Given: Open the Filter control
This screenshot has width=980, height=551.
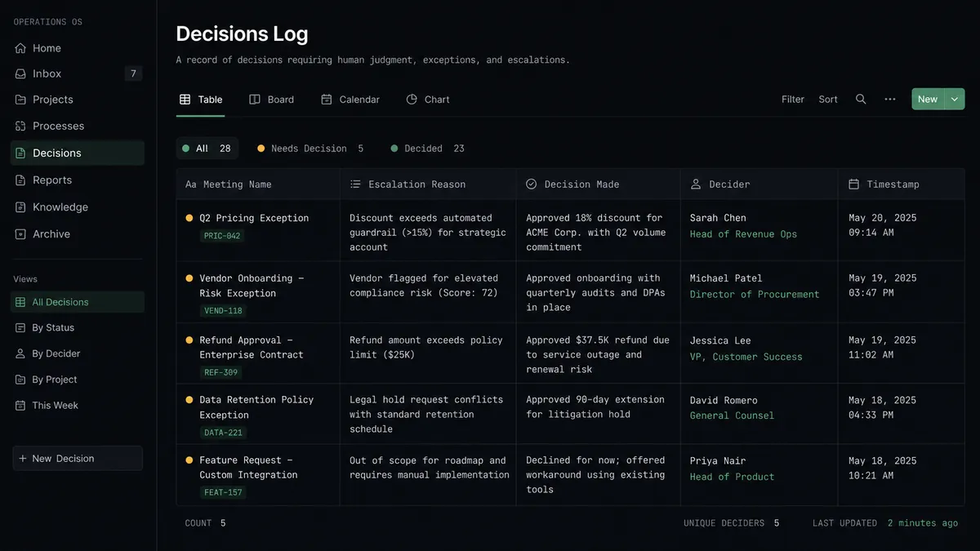Looking at the screenshot, I should 793,100.
